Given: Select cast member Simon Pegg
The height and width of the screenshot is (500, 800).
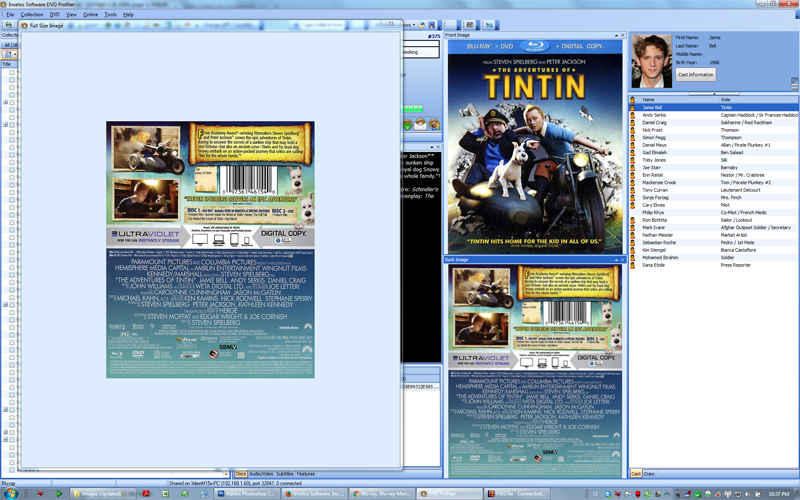Looking at the screenshot, I should (x=654, y=138).
